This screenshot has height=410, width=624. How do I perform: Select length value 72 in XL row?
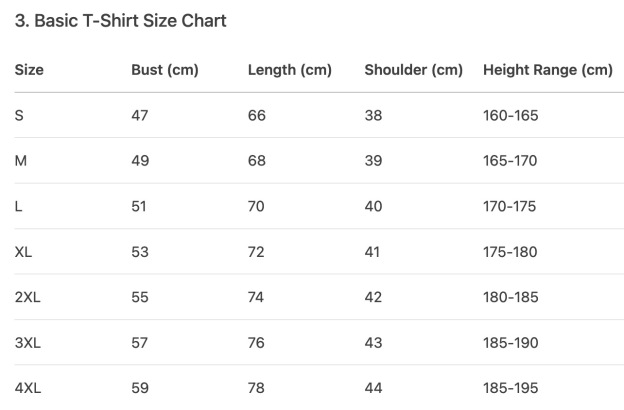[x=256, y=252]
